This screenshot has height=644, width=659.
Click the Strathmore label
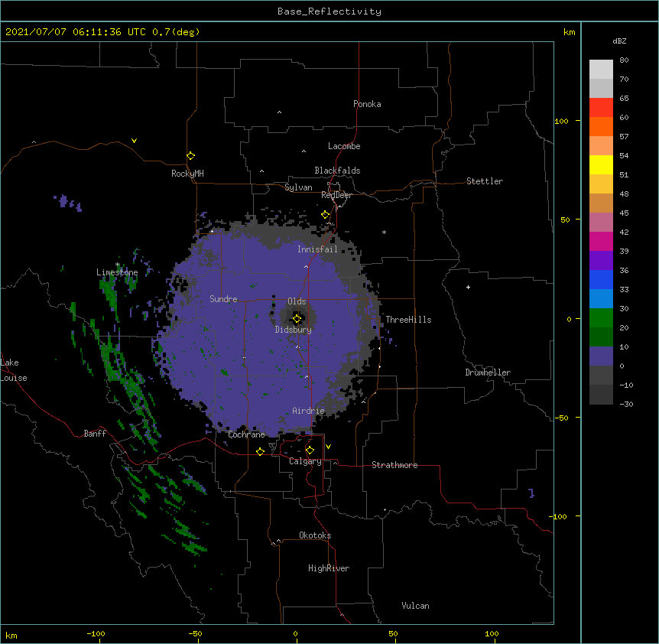click(394, 465)
